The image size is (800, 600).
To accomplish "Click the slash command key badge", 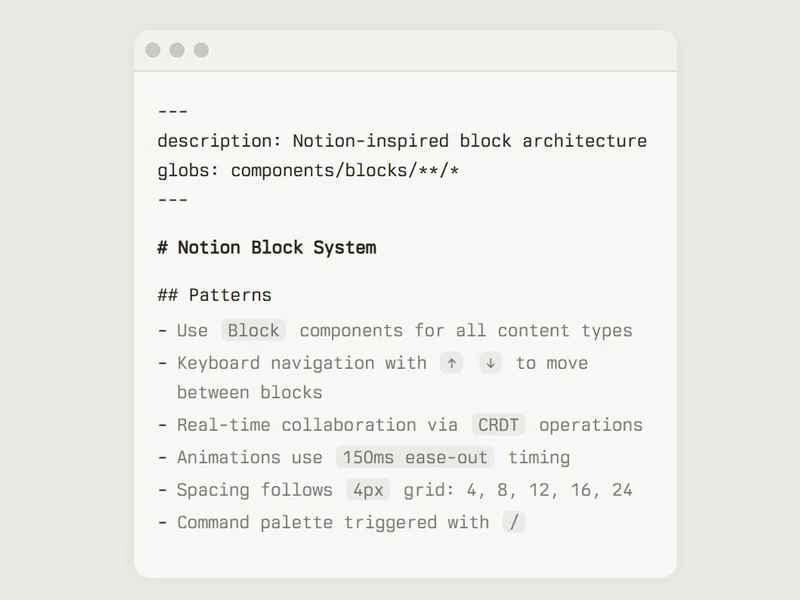I will point(514,522).
